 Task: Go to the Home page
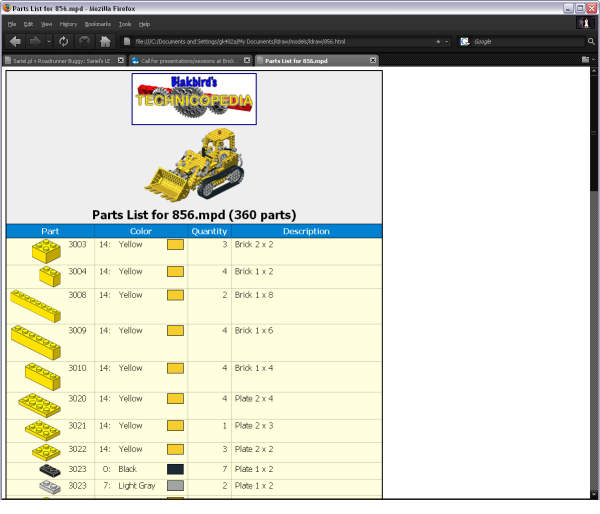click(x=105, y=41)
